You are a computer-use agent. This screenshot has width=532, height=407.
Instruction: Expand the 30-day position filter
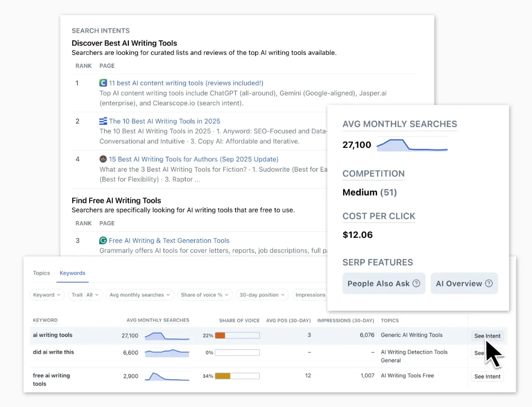pyautogui.click(x=262, y=295)
